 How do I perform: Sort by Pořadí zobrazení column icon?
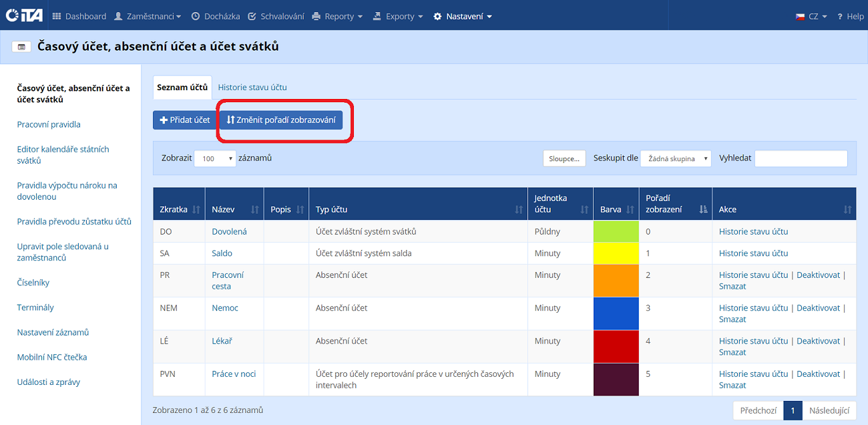click(703, 210)
